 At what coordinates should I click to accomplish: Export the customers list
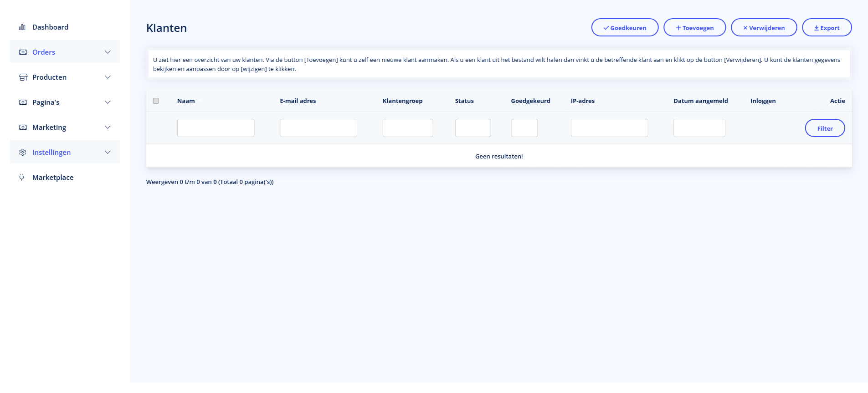(827, 28)
